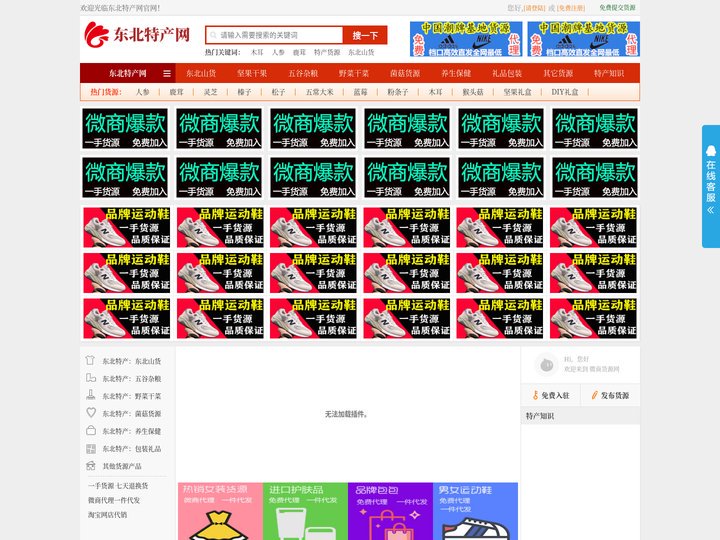720x540 pixels.
Task: Click the heart icon beside 东北特产：菌菇货源
Action: pyautogui.click(x=91, y=413)
